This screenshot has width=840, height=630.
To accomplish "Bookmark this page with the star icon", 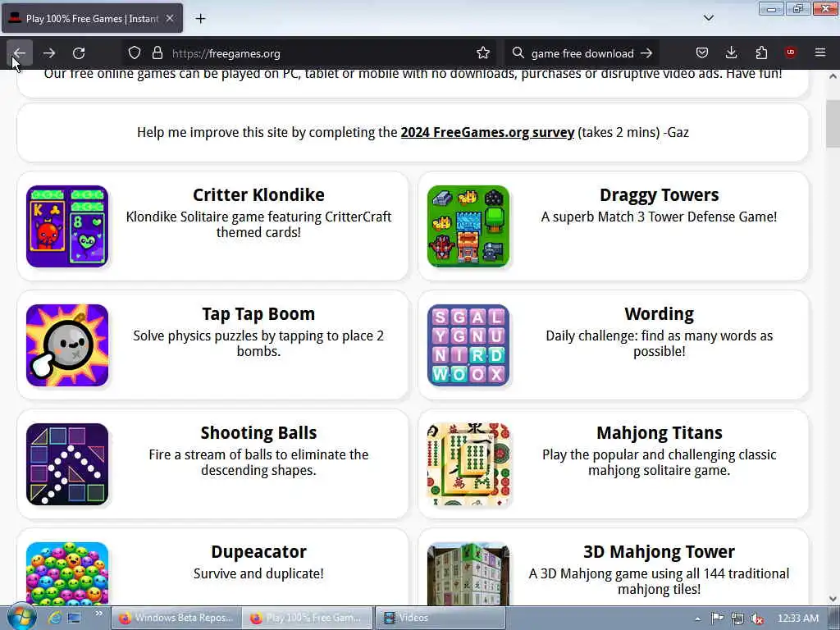I will click(482, 53).
